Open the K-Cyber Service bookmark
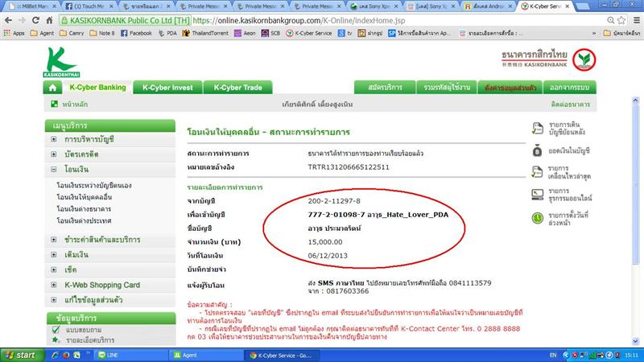 coord(309,33)
